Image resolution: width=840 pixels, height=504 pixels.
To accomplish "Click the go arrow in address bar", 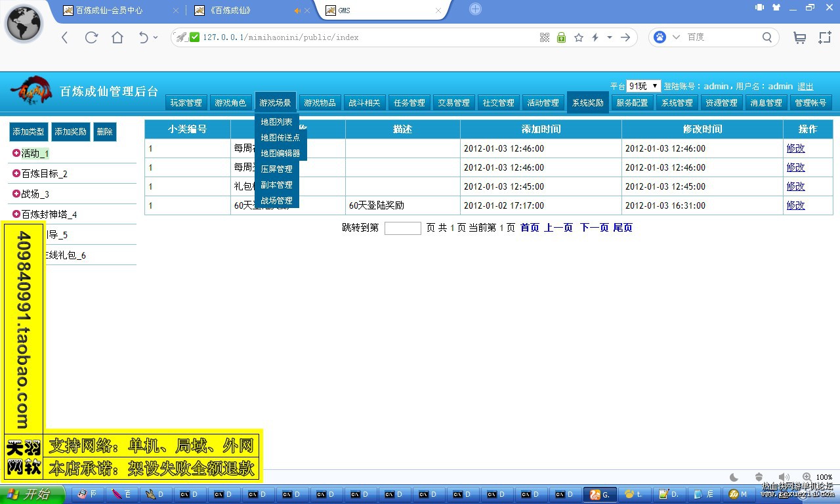I will click(625, 37).
